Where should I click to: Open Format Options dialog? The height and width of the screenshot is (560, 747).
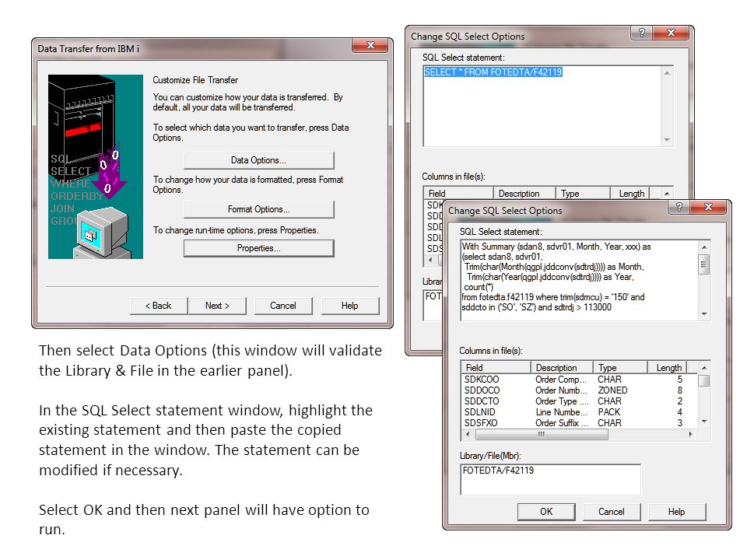point(258,209)
